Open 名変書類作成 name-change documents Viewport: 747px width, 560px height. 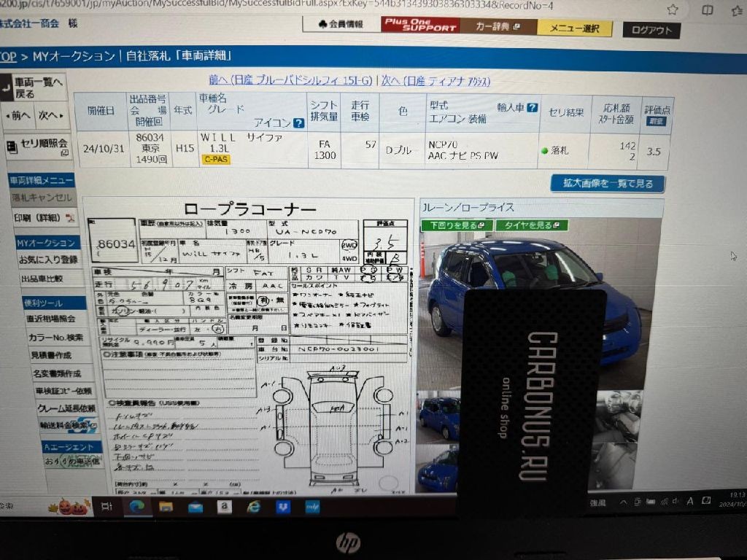coord(57,373)
